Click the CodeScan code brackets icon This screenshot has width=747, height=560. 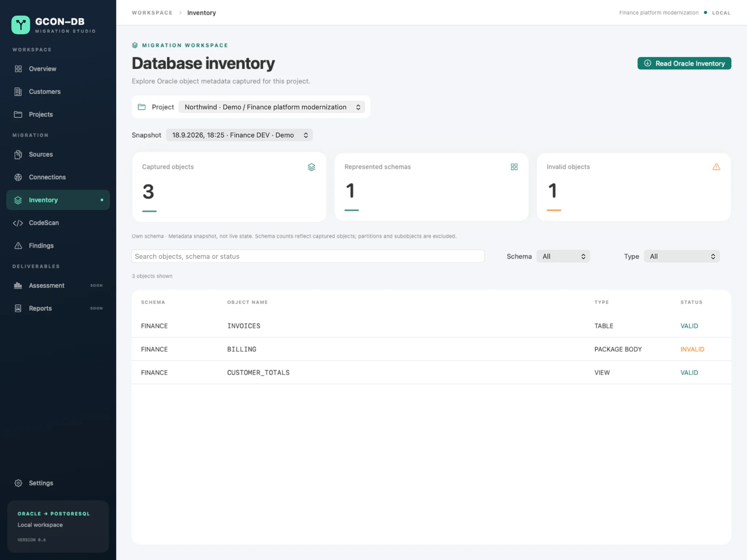point(18,223)
